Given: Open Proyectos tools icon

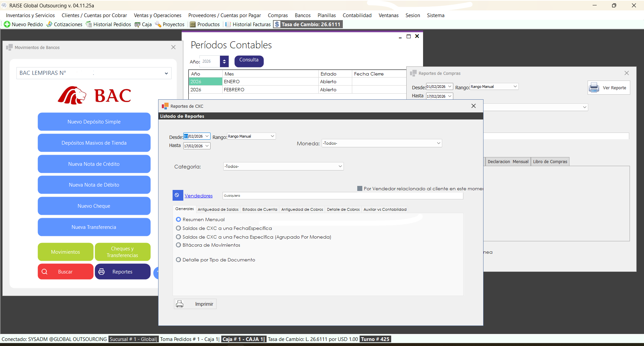Looking at the screenshot, I should (x=158, y=24).
